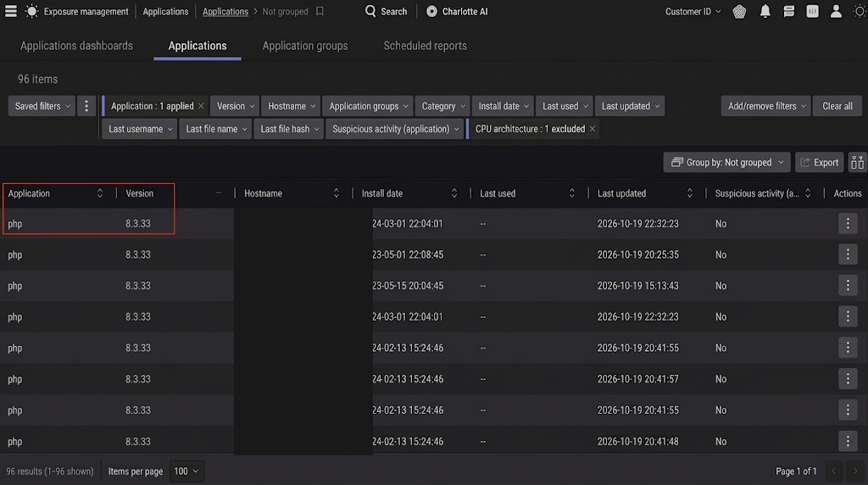Image resolution: width=868 pixels, height=485 pixels.
Task: Sort by Hostname column
Action: (x=336, y=193)
